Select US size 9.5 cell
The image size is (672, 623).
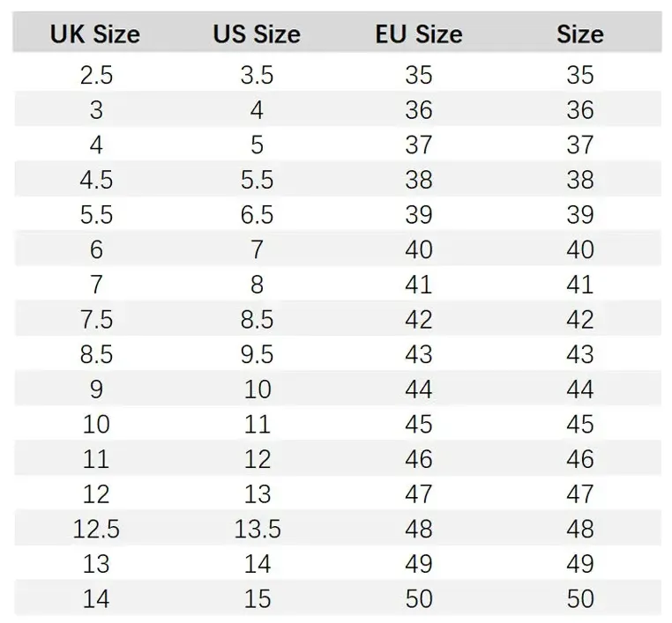click(x=257, y=354)
